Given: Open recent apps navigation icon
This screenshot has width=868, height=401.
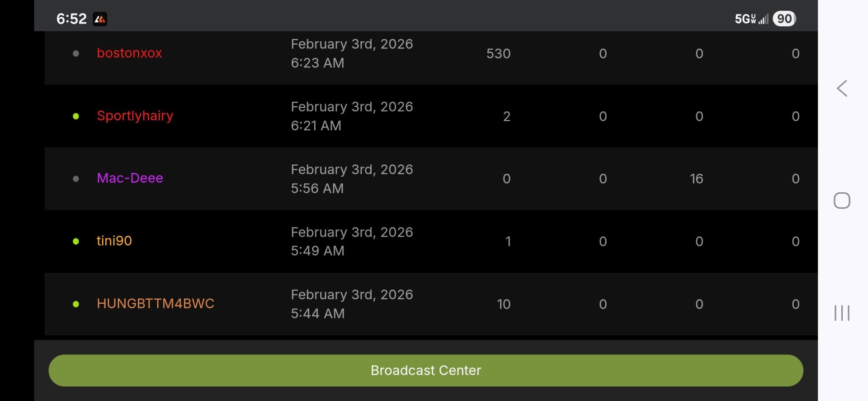Looking at the screenshot, I should point(842,313).
